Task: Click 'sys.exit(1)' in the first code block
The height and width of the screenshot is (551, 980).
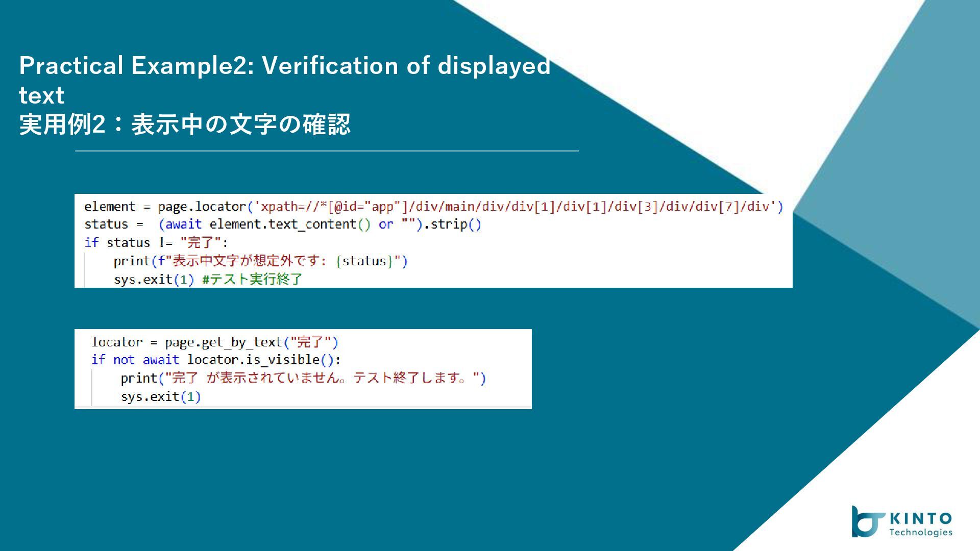Action: click(154, 280)
